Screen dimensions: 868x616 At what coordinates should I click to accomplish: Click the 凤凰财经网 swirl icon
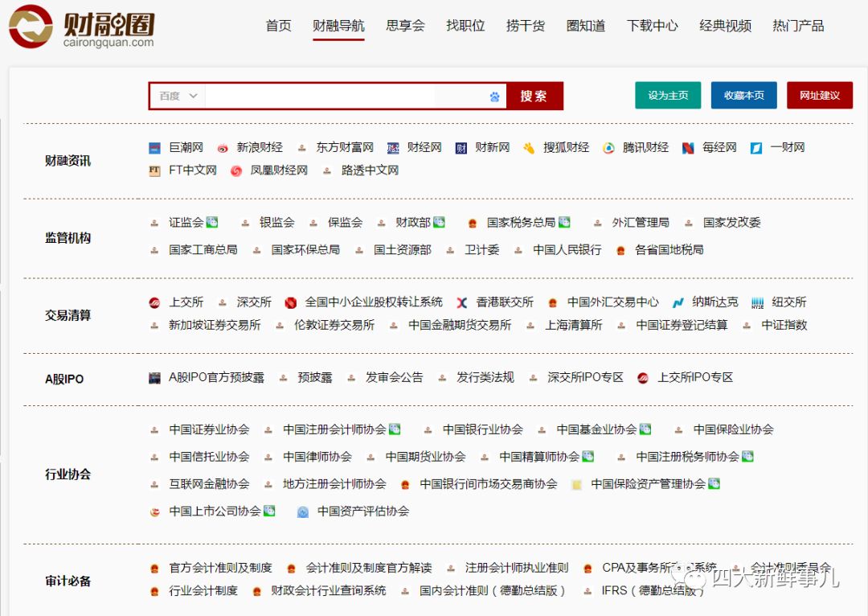click(x=236, y=170)
